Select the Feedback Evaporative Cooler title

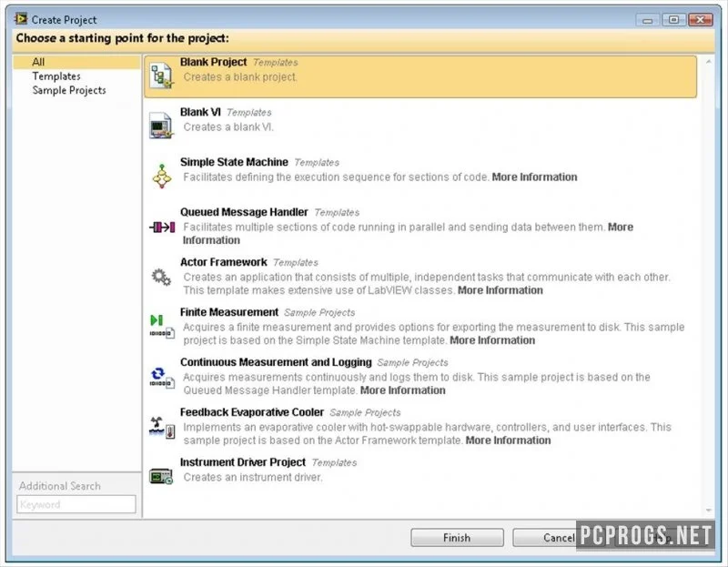coord(252,412)
